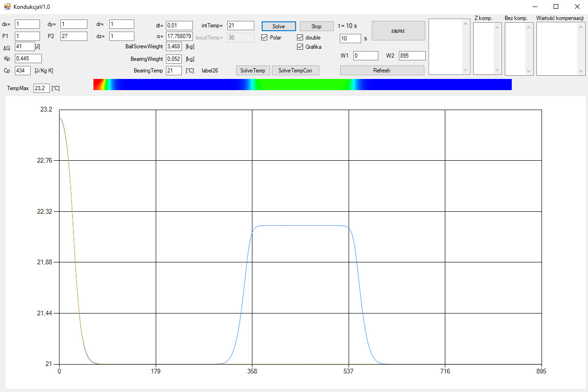Screen dimensions: 588x392
Task: Click the red end of temperature color bar
Action: tap(98, 85)
